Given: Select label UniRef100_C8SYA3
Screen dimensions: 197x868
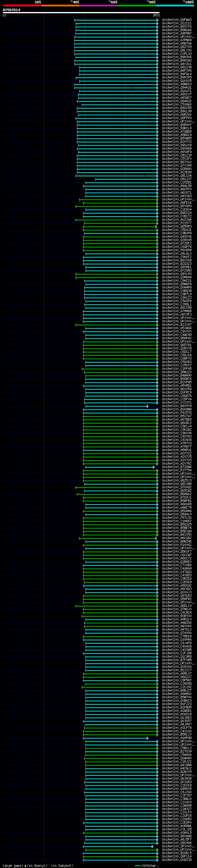Looking at the screenshot, I should 177,436.
